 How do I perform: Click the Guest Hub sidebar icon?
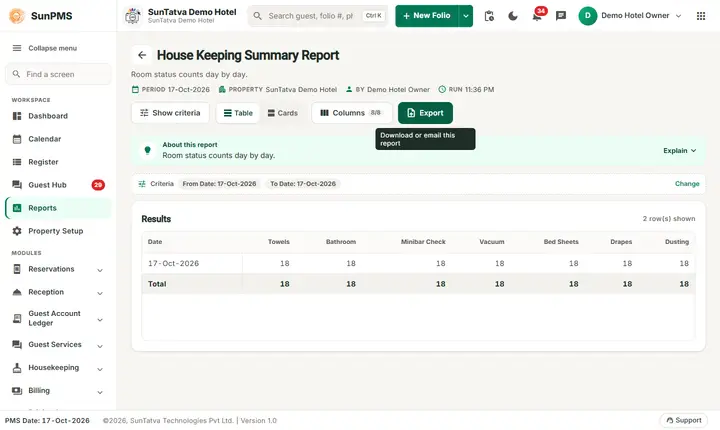[x=17, y=185]
